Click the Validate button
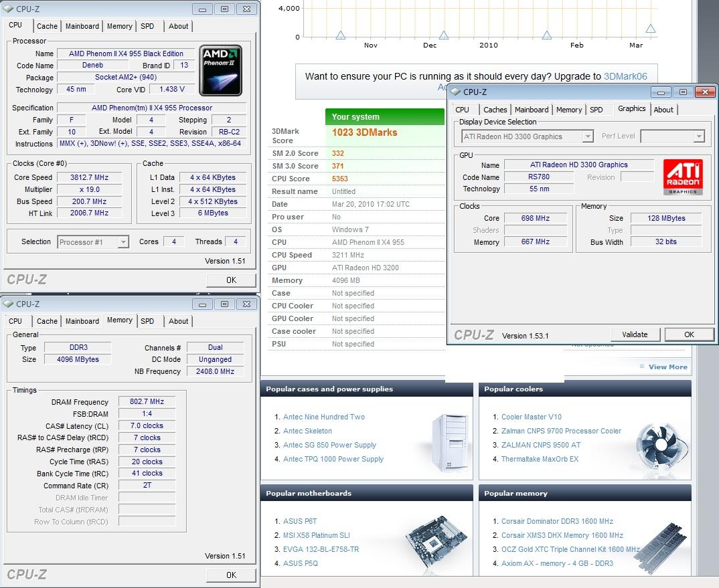The width and height of the screenshot is (719, 588). (x=635, y=334)
